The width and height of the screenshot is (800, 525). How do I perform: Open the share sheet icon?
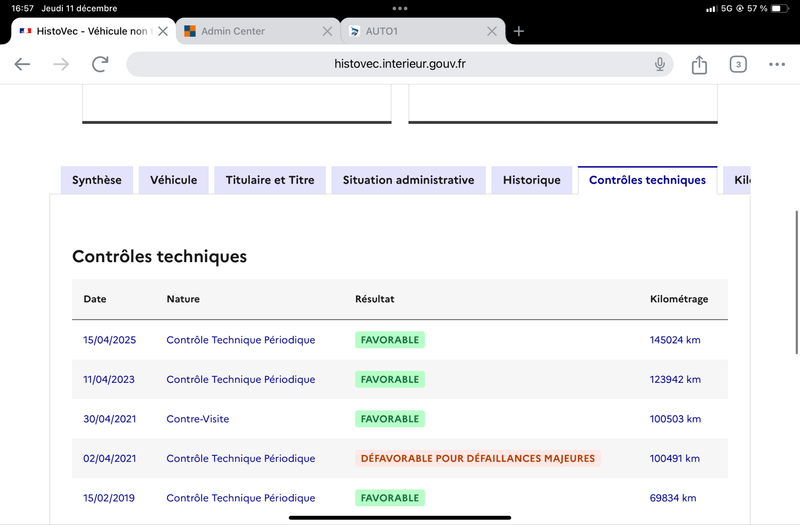point(699,65)
